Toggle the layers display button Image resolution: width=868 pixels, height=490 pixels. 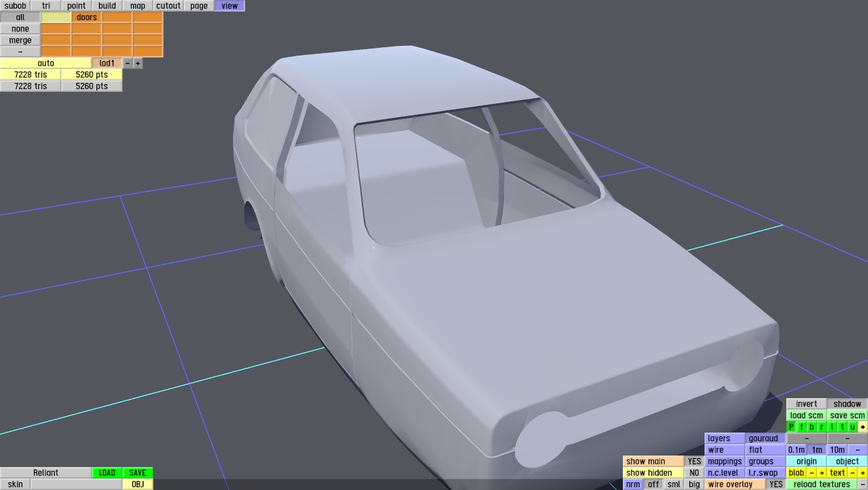(725, 438)
